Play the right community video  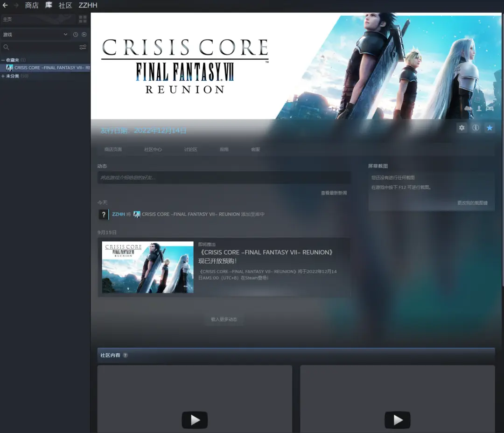pyautogui.click(x=398, y=420)
